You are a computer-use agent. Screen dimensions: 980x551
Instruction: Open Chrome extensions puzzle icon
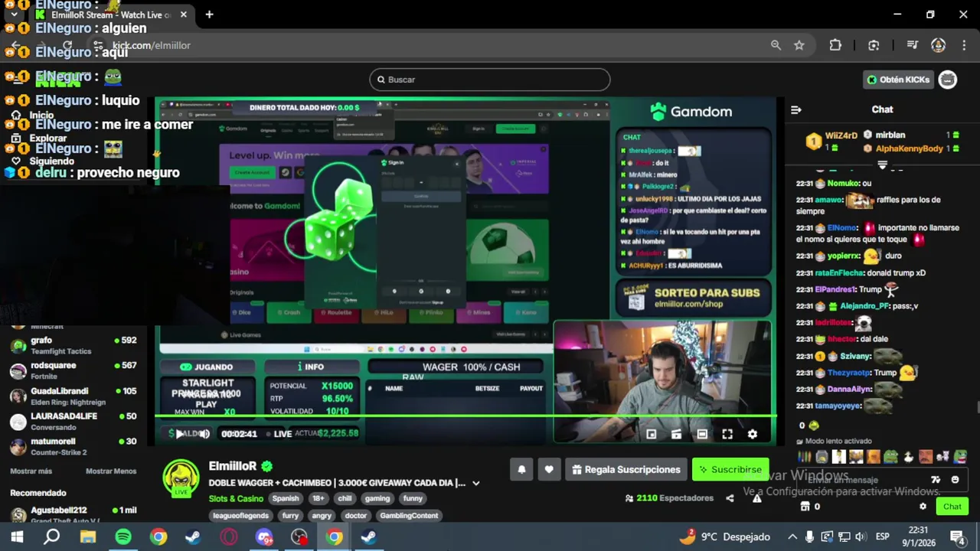(835, 45)
